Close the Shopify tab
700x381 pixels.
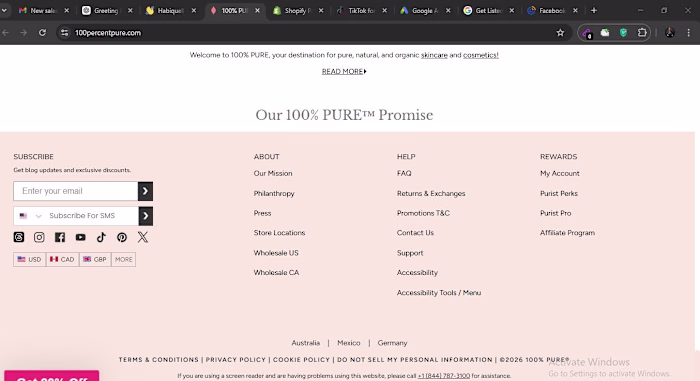point(321,10)
